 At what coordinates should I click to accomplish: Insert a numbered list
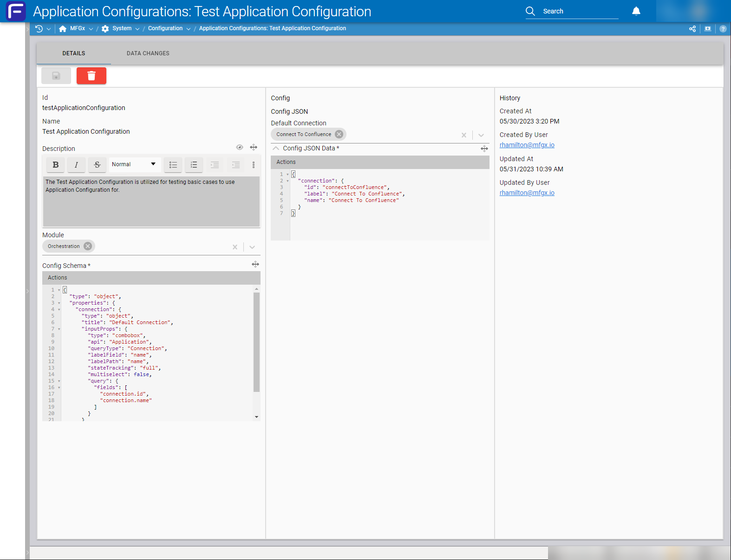pyautogui.click(x=194, y=164)
